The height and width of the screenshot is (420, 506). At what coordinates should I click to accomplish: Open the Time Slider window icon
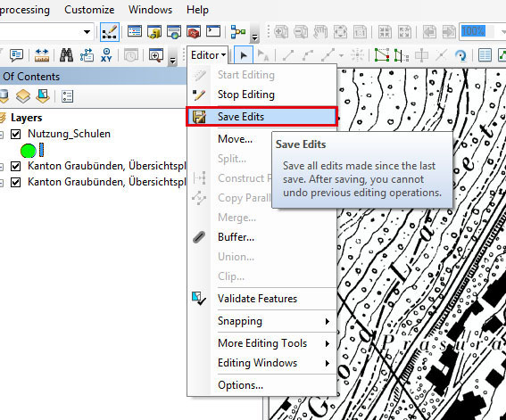(x=130, y=55)
